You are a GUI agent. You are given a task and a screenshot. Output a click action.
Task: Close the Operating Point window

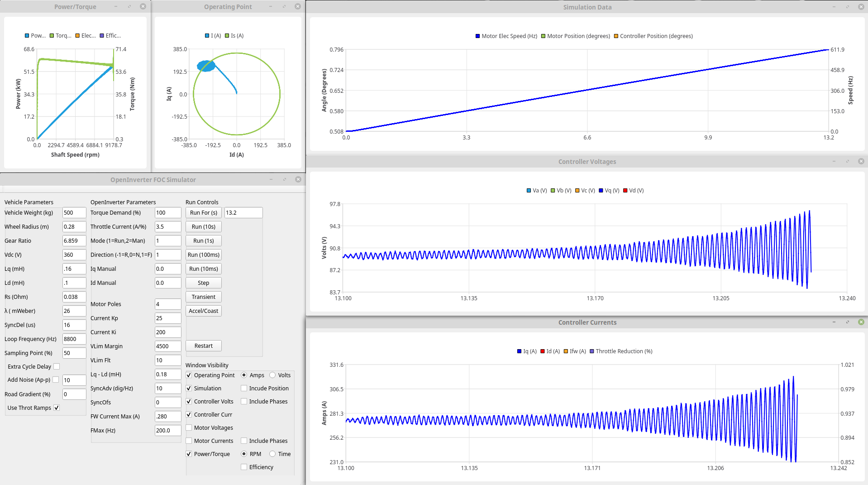(297, 6)
